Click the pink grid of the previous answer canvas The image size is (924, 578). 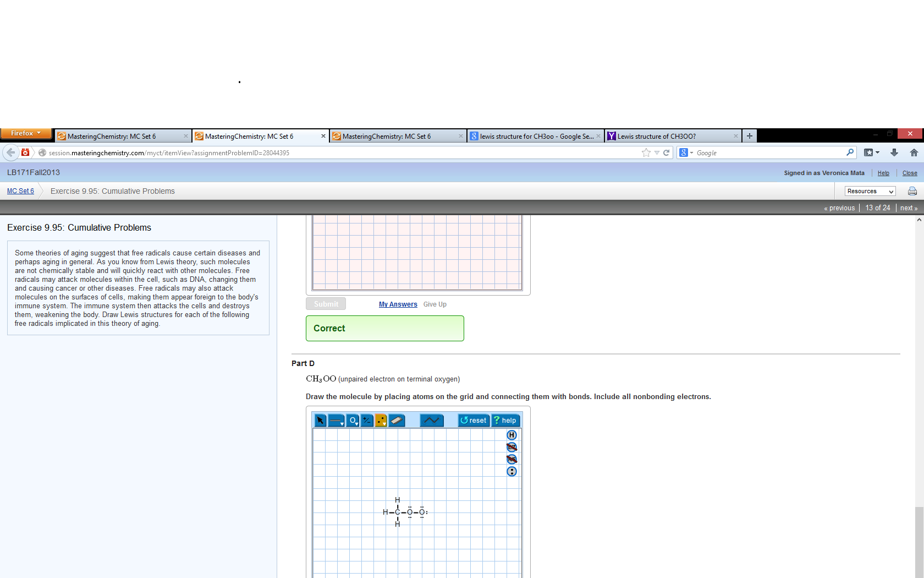coord(417,252)
